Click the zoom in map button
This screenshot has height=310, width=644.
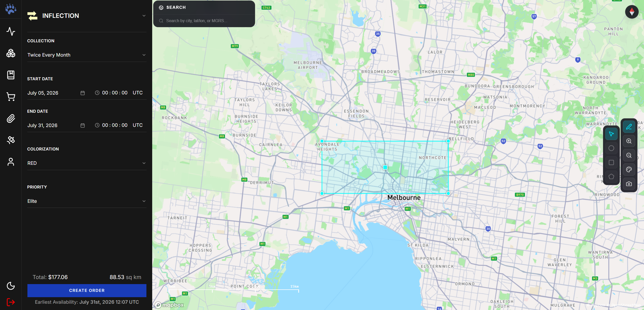(x=629, y=141)
